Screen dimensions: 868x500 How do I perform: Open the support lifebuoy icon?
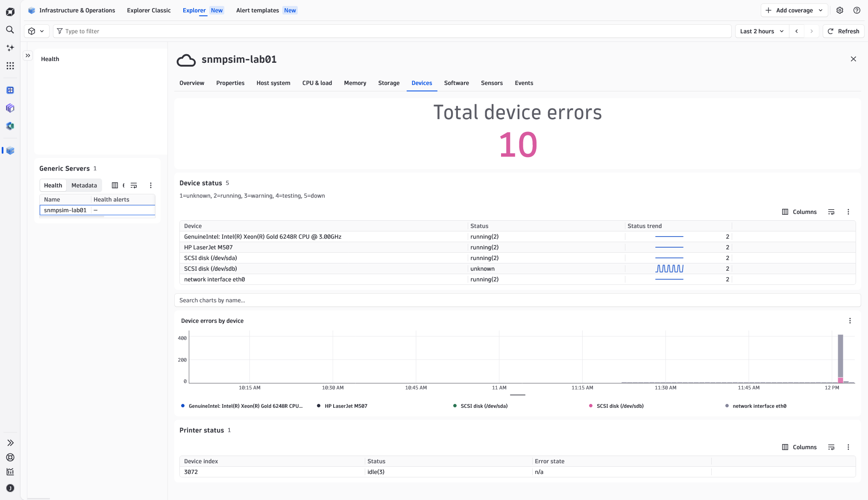coord(10,457)
